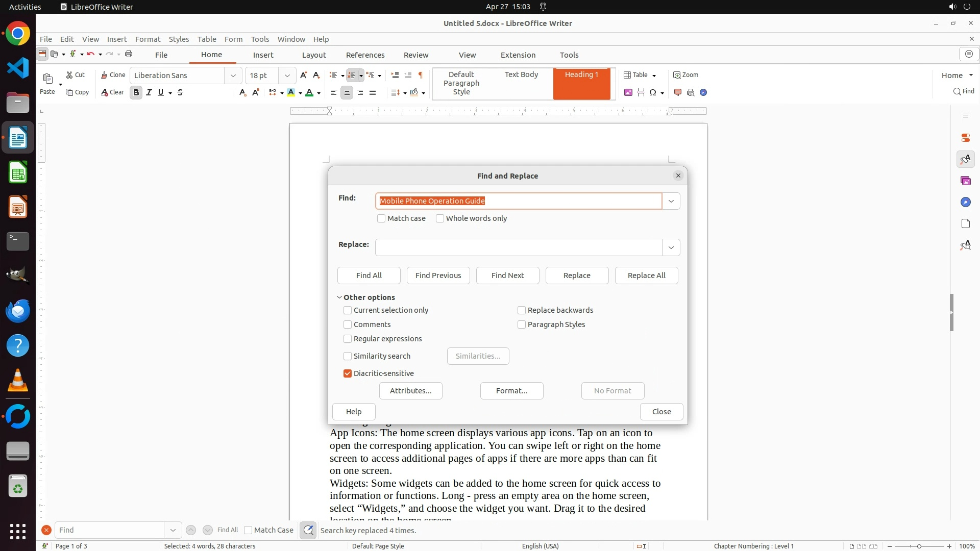Click the Center alignment icon

(347, 92)
